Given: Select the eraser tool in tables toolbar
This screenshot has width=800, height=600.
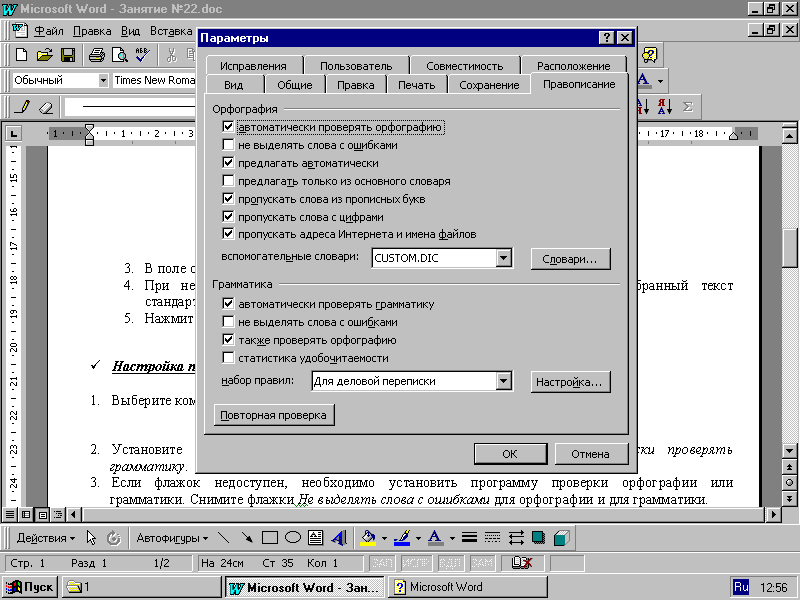Looking at the screenshot, I should 46,107.
